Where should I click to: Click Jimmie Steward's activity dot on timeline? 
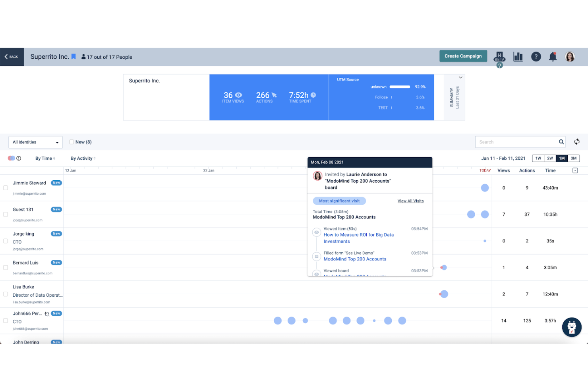pyautogui.click(x=485, y=188)
